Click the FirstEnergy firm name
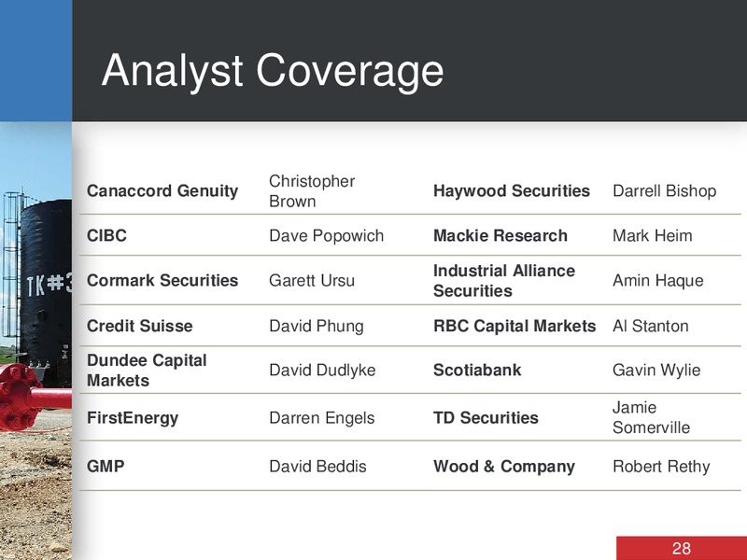747x560 pixels. (x=133, y=418)
